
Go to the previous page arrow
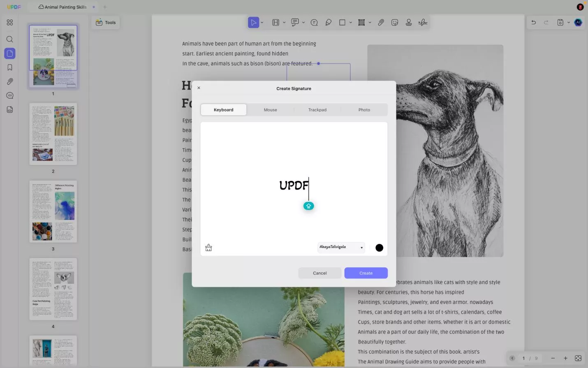coord(512,358)
